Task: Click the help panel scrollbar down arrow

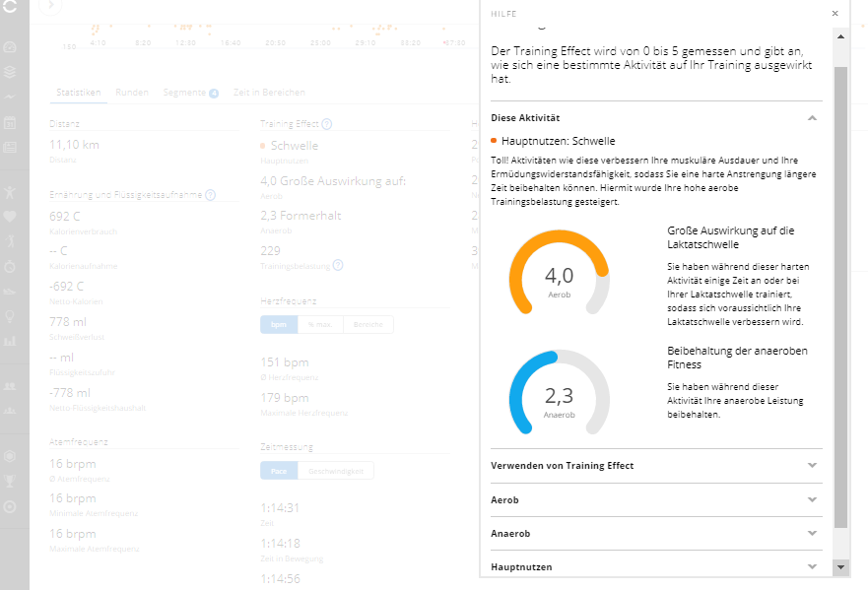Action: pyautogui.click(x=840, y=567)
